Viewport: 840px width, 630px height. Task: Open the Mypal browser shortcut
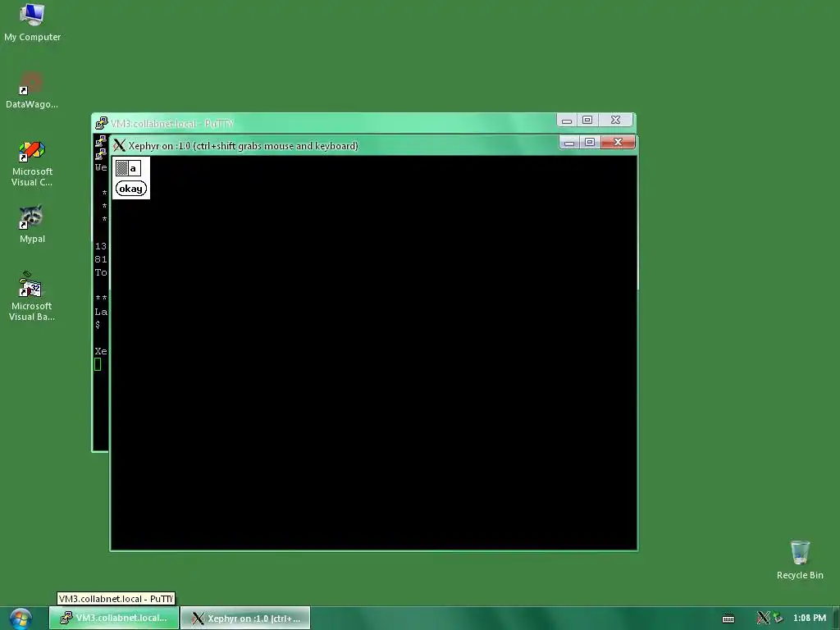tap(32, 224)
